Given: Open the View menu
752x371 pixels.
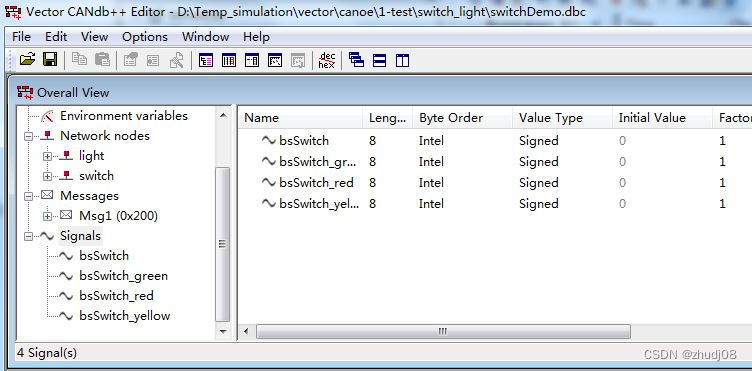Looking at the screenshot, I should (x=94, y=37).
